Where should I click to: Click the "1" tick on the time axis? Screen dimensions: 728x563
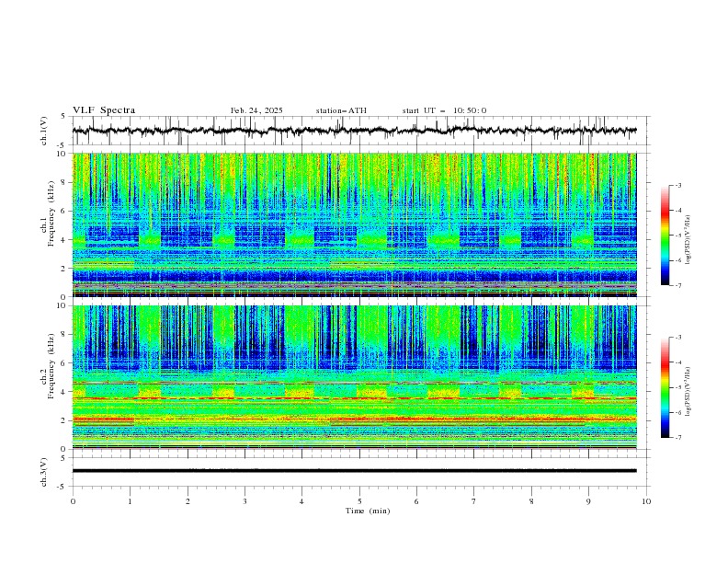tap(130, 501)
